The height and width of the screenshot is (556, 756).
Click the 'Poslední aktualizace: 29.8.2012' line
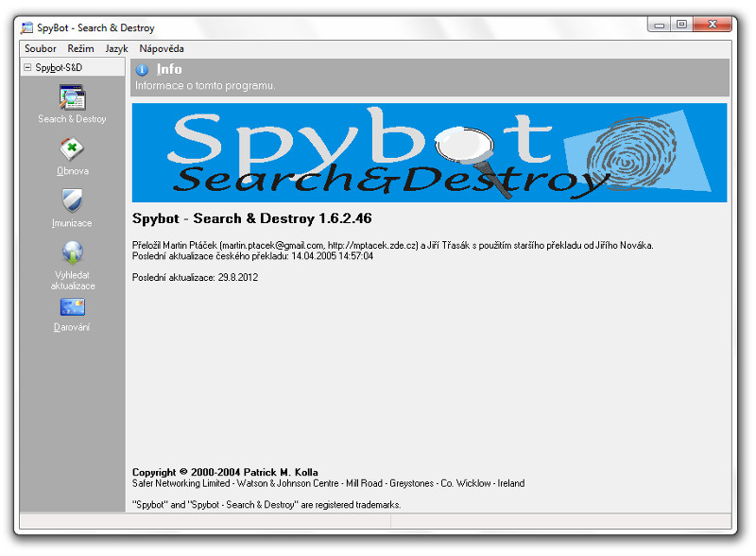pyautogui.click(x=196, y=277)
